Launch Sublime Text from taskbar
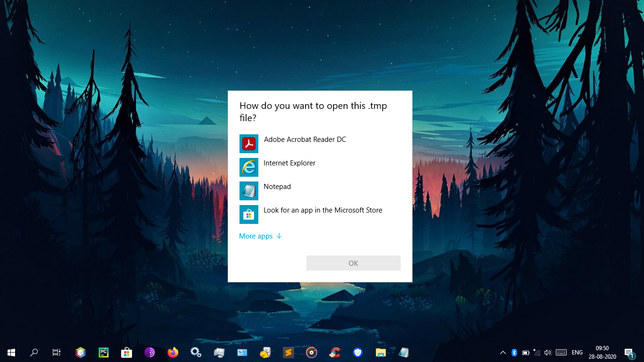 289,352
